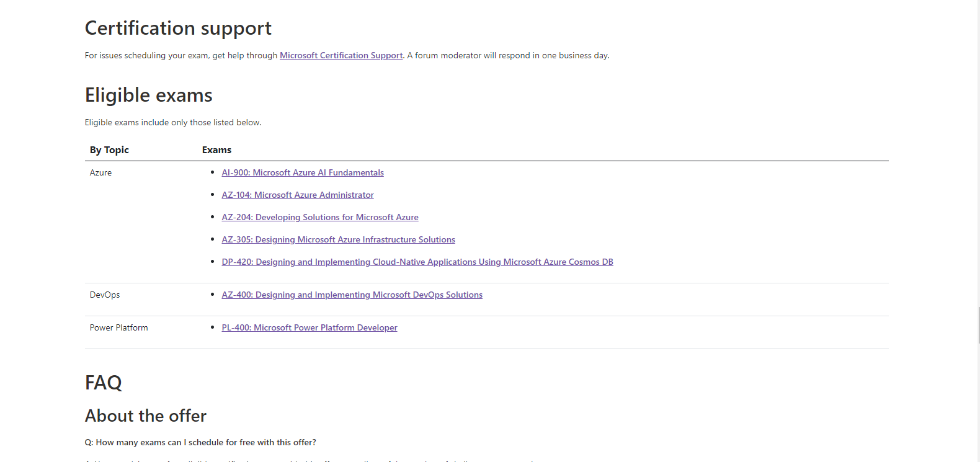980x462 pixels.
Task: Click the 'FAQ' heading
Action: click(x=103, y=382)
